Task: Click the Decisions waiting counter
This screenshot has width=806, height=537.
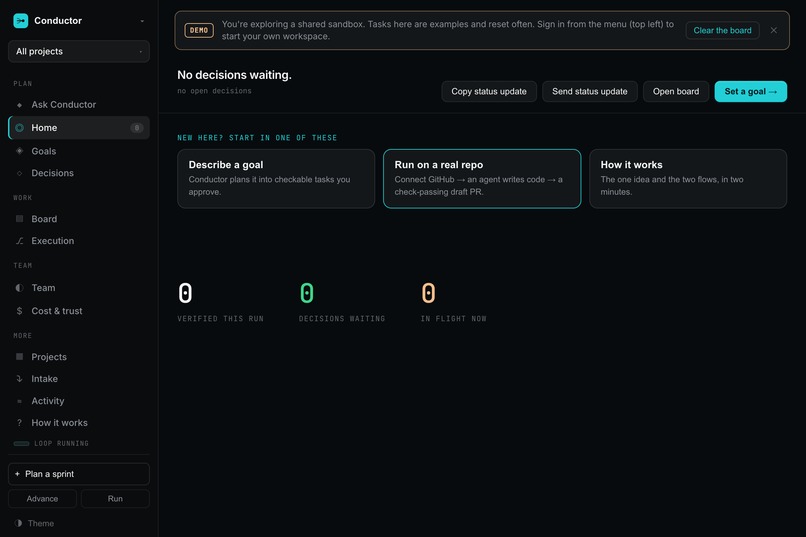Action: coord(342,302)
